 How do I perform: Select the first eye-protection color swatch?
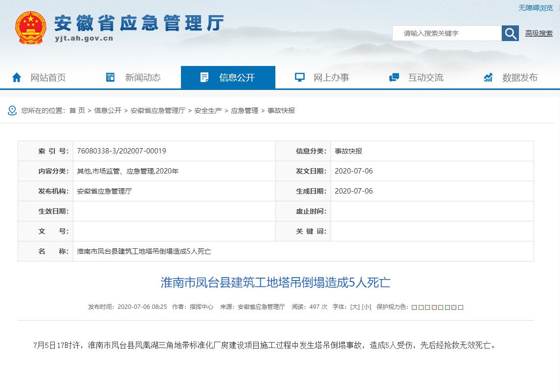point(414,307)
